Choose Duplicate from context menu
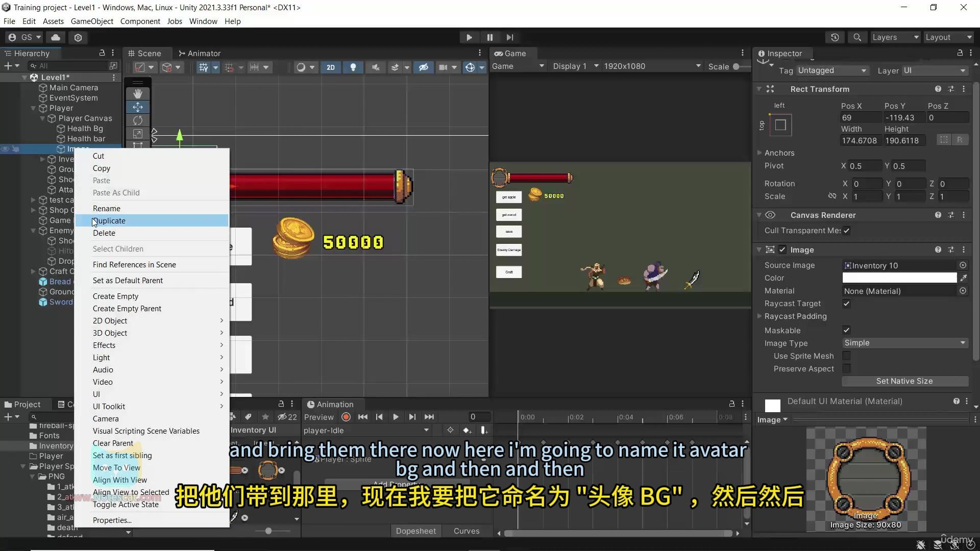This screenshot has height=551, width=980. (152, 220)
